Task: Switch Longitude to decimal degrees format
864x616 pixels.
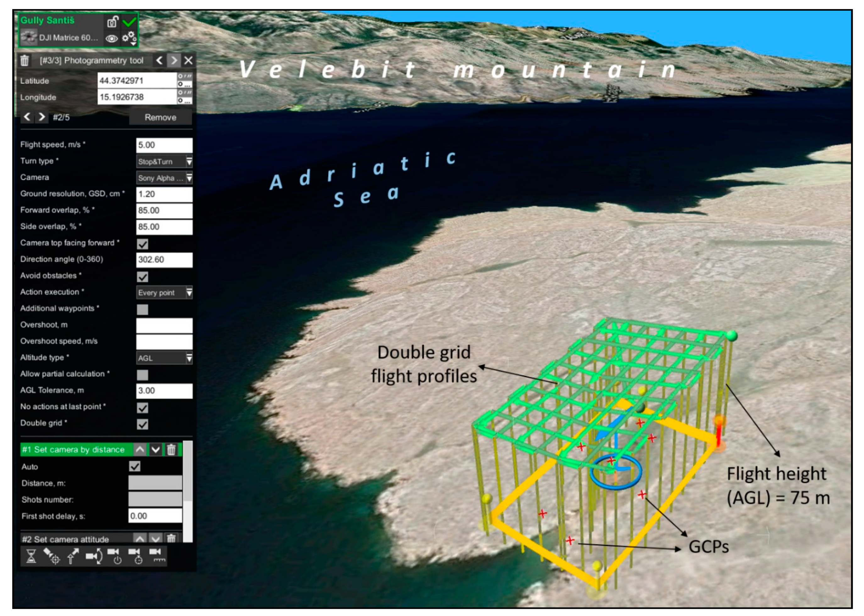Action: 185,101
